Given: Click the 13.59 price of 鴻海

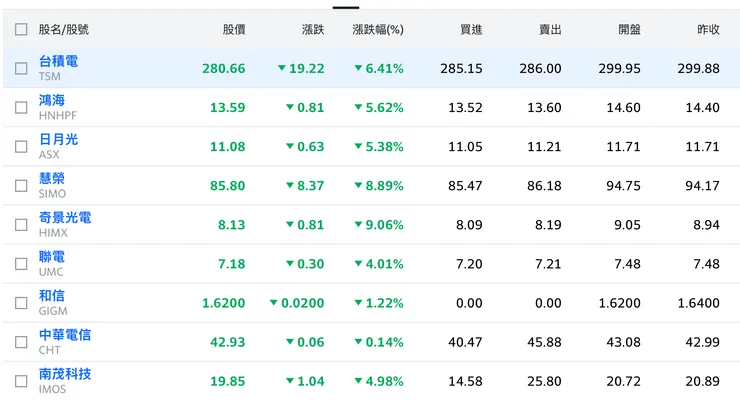Looking at the screenshot, I should [227, 108].
